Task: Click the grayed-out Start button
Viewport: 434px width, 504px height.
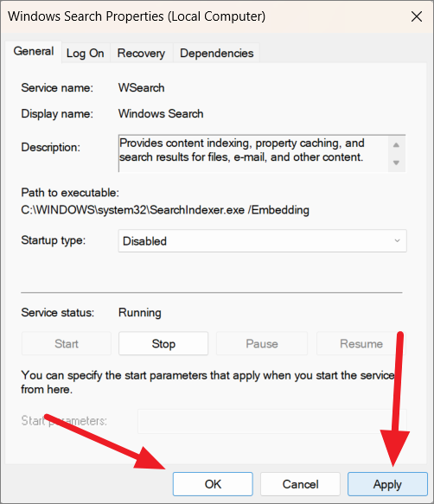Action: pyautogui.click(x=67, y=343)
